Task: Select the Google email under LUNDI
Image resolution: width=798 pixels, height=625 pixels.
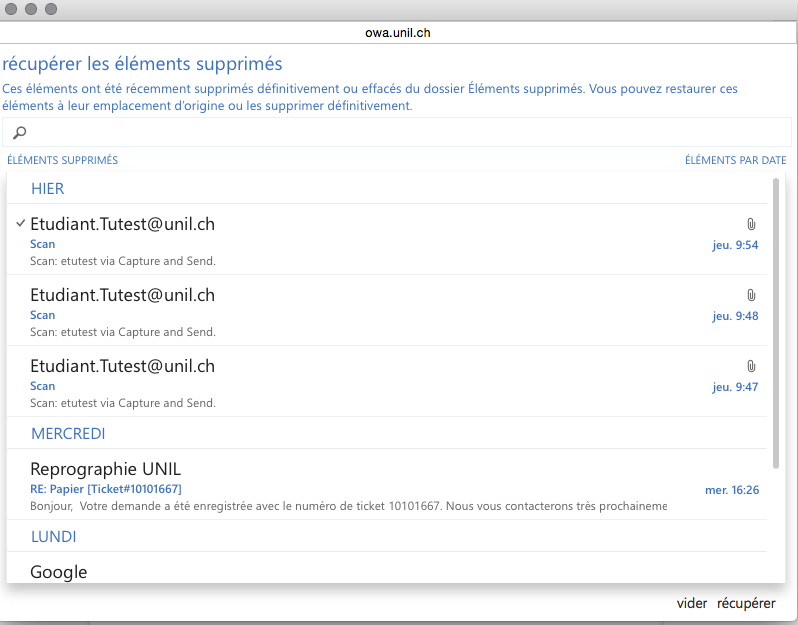Action: [x=59, y=573]
